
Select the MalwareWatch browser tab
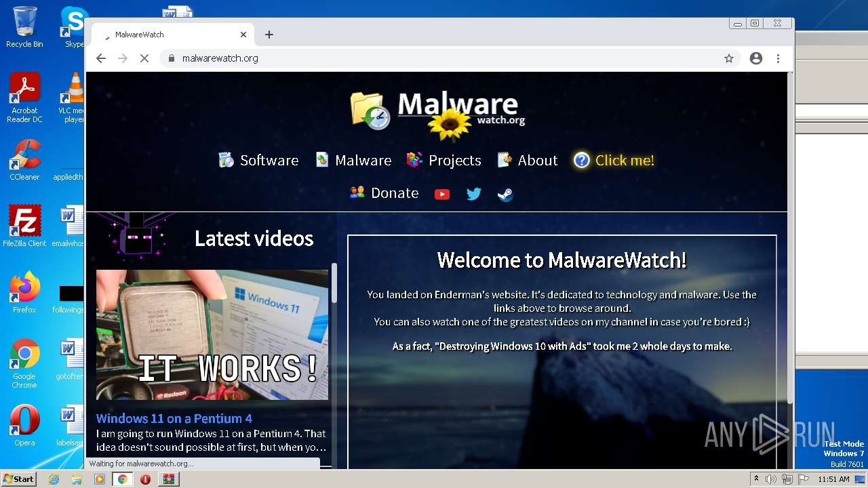click(x=173, y=35)
